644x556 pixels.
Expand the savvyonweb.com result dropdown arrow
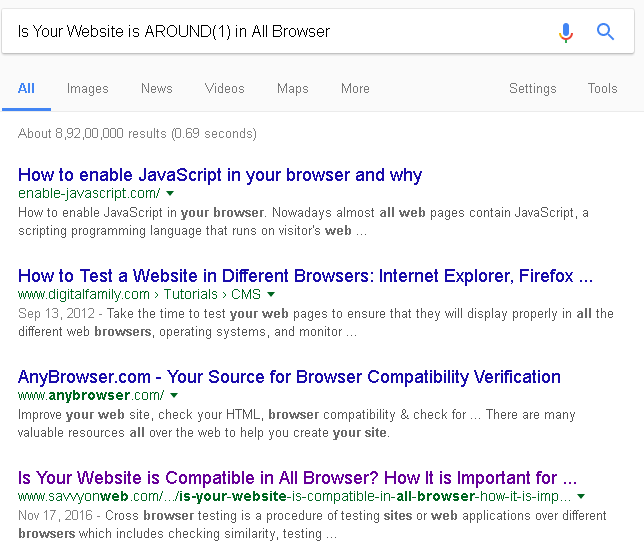click(x=581, y=497)
